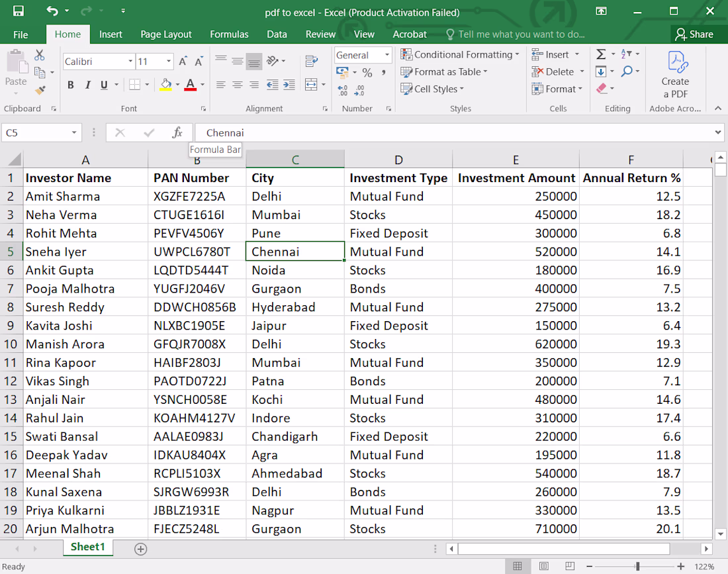
Task: Switch to Page Break Preview view
Action: click(x=570, y=566)
